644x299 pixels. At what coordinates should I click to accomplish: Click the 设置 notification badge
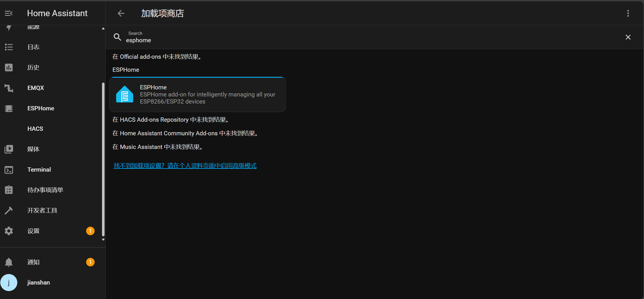coord(90,231)
